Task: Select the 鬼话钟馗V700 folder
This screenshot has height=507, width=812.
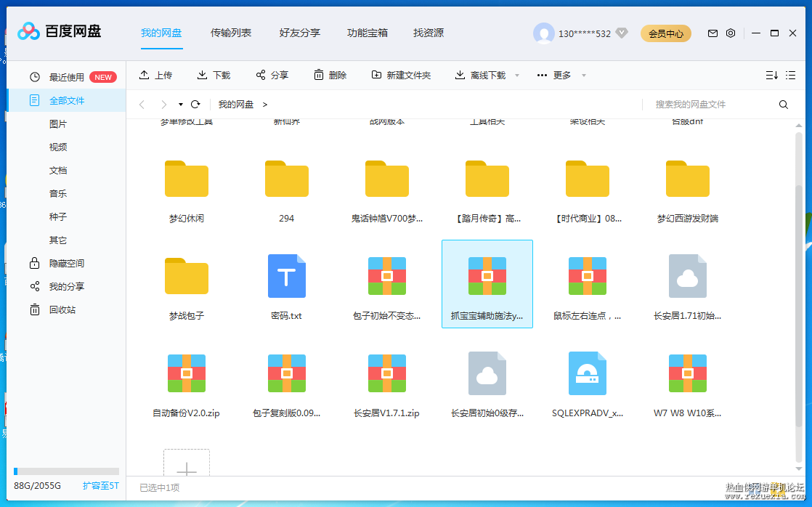Action: click(x=387, y=189)
